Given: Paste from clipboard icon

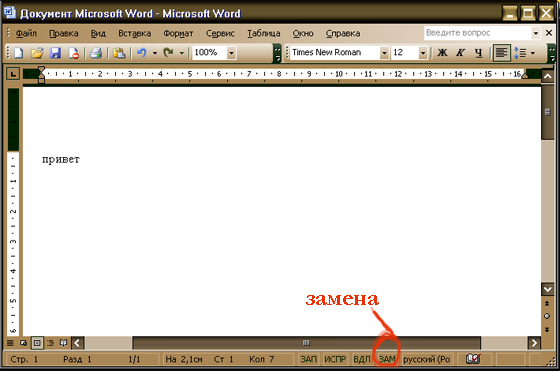Looking at the screenshot, I should 119,53.
